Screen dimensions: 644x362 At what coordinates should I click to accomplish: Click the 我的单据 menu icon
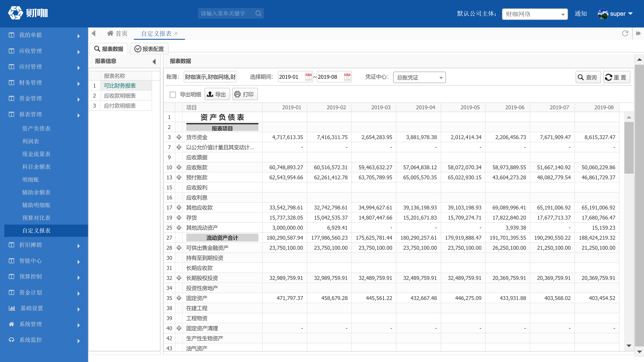(x=12, y=35)
